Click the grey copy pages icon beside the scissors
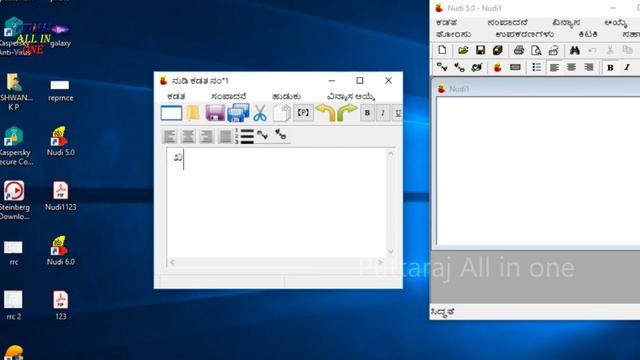 tap(281, 113)
